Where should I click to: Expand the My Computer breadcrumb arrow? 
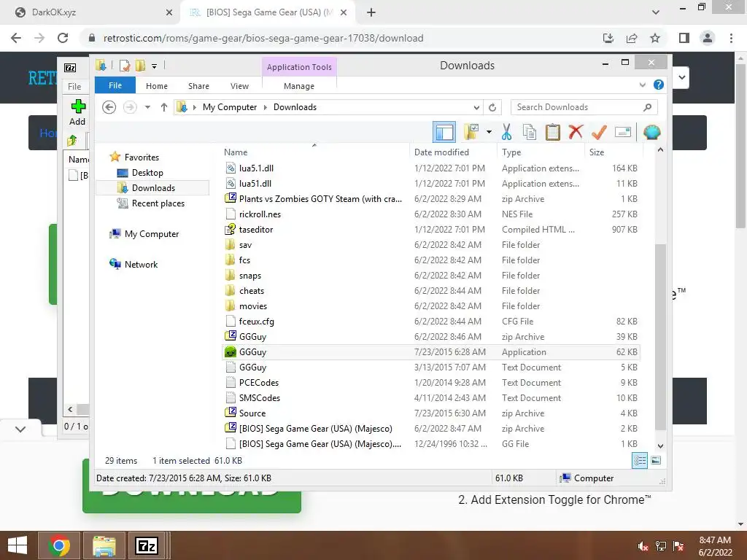(266, 107)
